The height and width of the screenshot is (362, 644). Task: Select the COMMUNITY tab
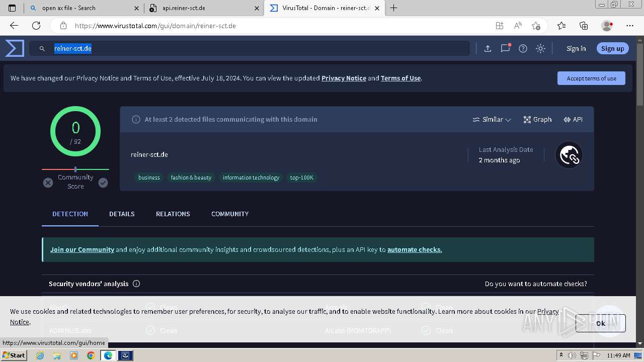230,214
